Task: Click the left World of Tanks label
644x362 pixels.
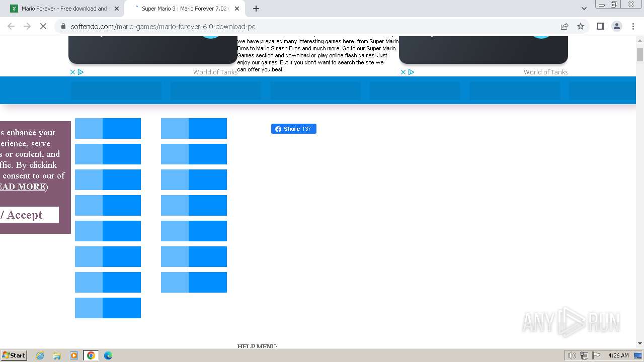Action: coord(215,72)
